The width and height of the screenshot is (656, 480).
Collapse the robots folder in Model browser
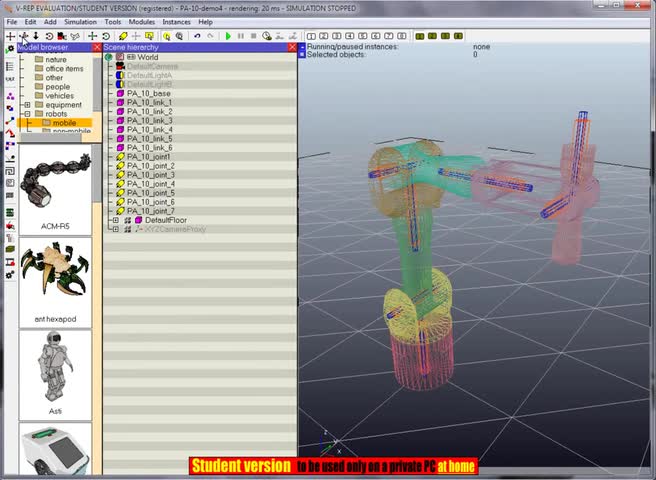pyautogui.click(x=27, y=114)
